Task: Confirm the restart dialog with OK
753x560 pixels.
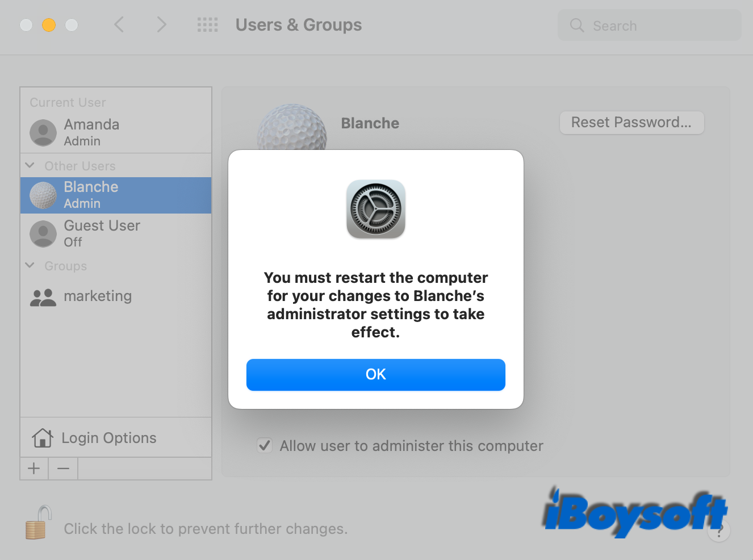Action: coord(376,375)
